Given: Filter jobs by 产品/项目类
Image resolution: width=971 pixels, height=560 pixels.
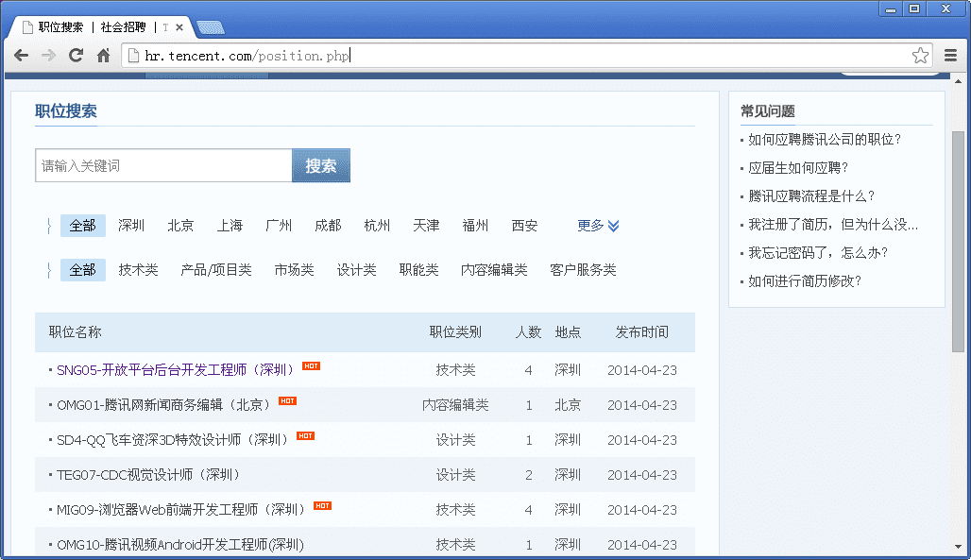Looking at the screenshot, I should coord(216,270).
